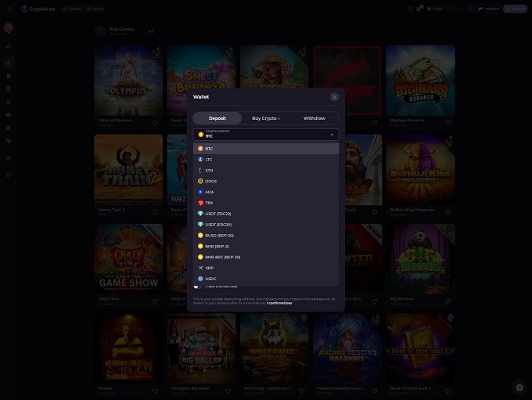Screen dimensions: 532x400
Task: Select USDT (TRC20) from the list
Action: point(266,214)
